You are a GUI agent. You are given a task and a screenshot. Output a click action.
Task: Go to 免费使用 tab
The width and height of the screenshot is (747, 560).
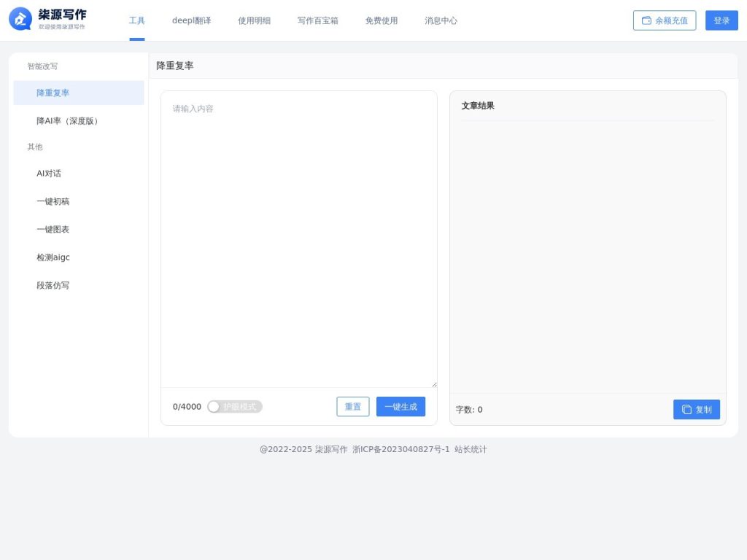coord(382,20)
